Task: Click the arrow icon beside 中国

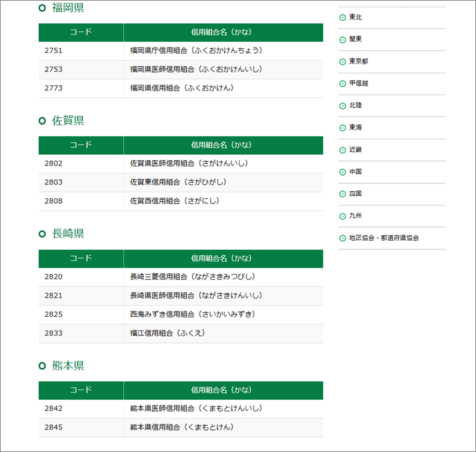Action: coord(343,172)
